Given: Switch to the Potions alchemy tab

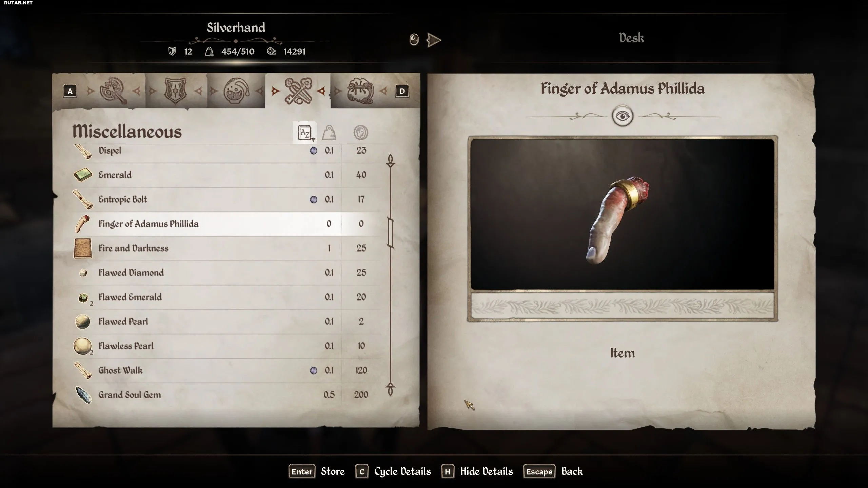Looking at the screenshot, I should (x=236, y=90).
